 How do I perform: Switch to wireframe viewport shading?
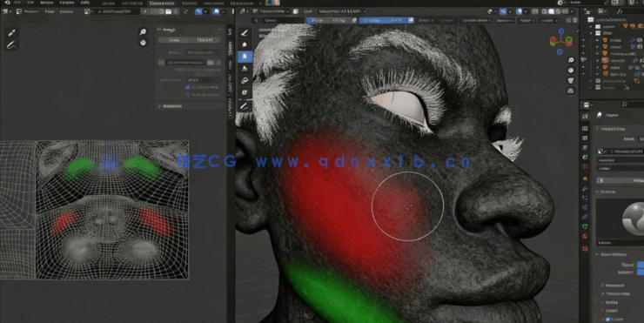544,11
